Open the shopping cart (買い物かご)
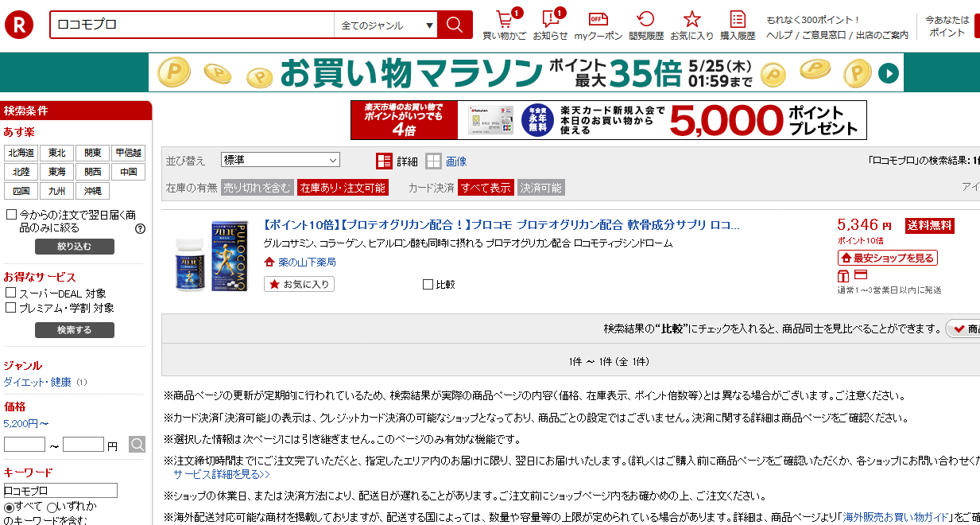 point(504,20)
